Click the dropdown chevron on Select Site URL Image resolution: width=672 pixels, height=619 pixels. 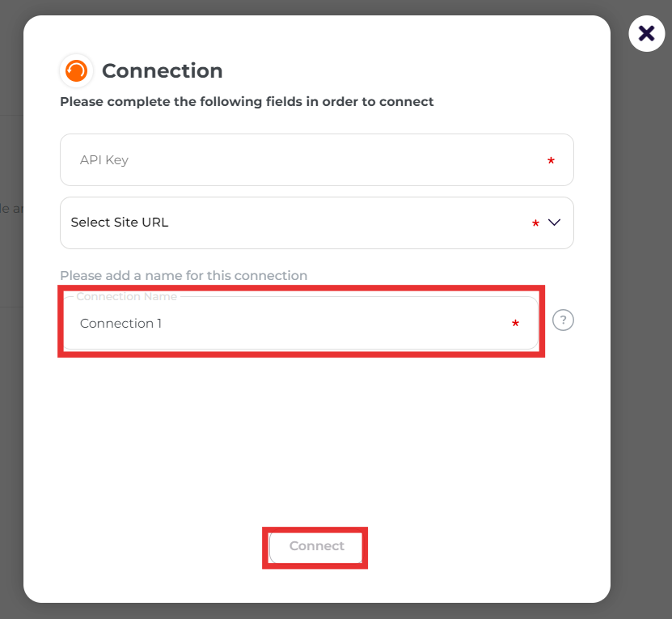tap(554, 223)
